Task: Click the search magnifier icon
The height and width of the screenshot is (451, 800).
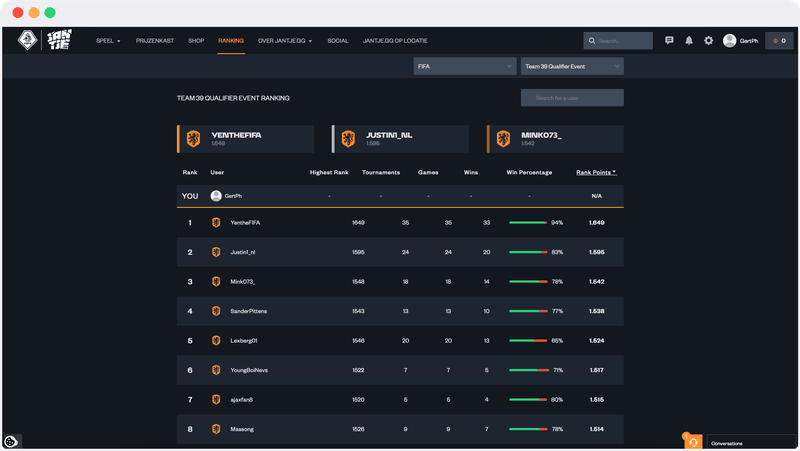Action: [x=592, y=41]
